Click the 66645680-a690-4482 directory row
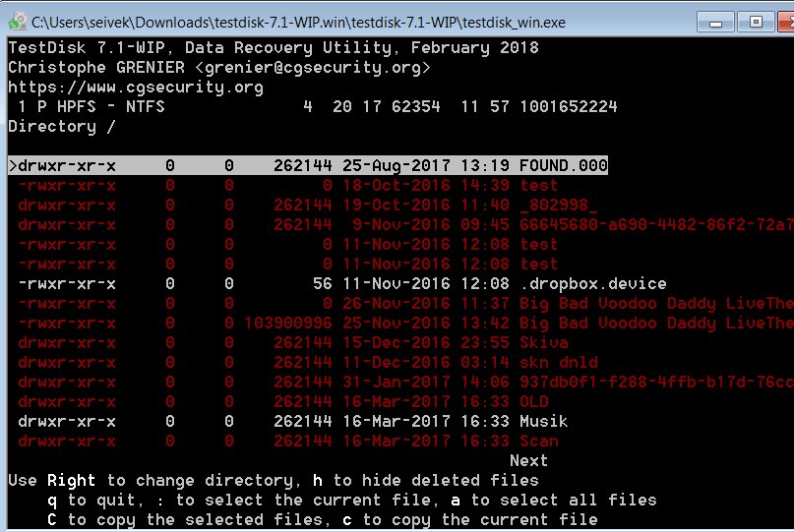This screenshot has height=532, width=794. (405, 225)
